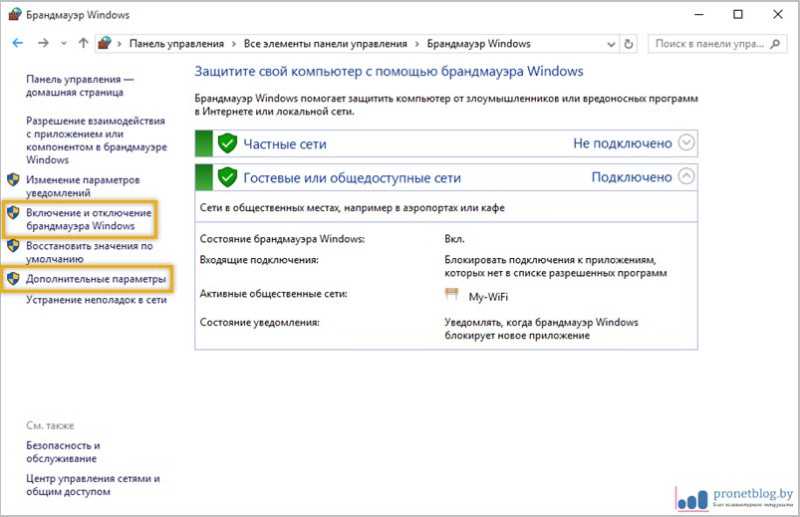Minimize the Брандмауэр Windows window

pos(699,14)
